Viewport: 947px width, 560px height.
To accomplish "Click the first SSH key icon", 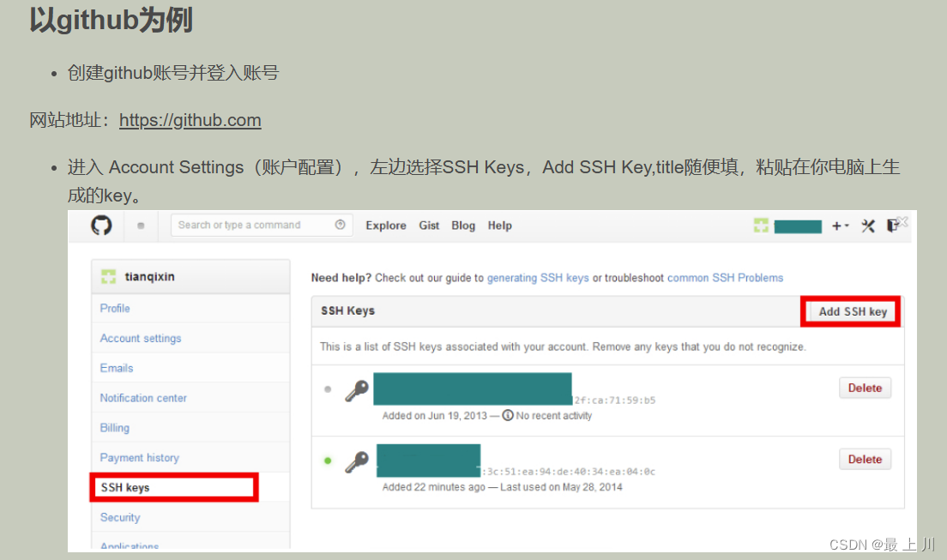I will click(356, 391).
